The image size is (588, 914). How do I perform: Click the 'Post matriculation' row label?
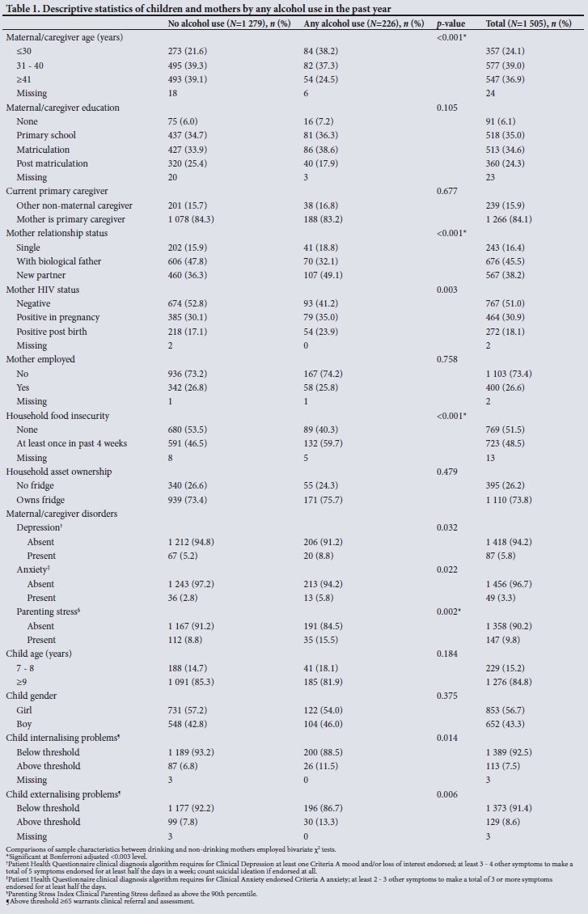pos(53,163)
